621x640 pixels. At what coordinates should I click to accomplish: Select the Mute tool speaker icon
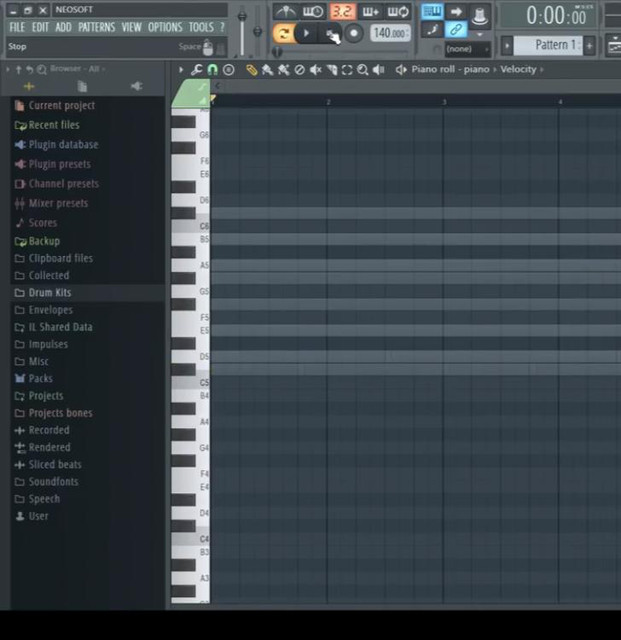[315, 70]
